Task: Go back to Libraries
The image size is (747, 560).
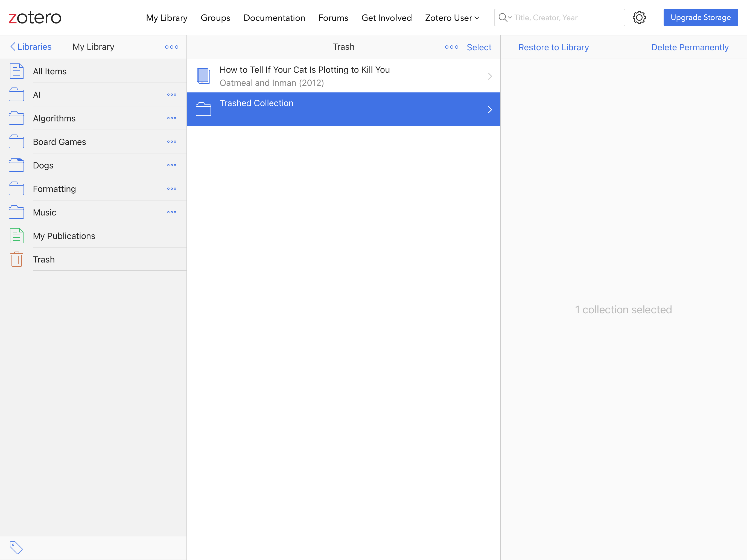Action: 31,46
